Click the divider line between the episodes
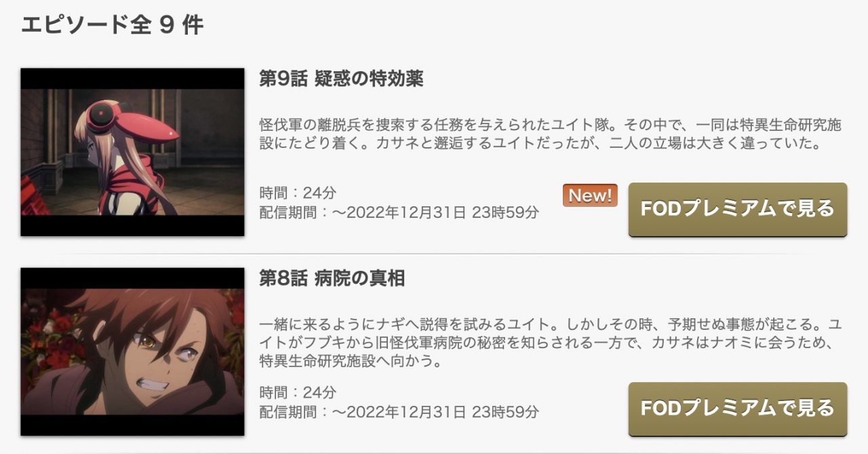This screenshot has height=454, width=868. pyautogui.click(x=434, y=254)
